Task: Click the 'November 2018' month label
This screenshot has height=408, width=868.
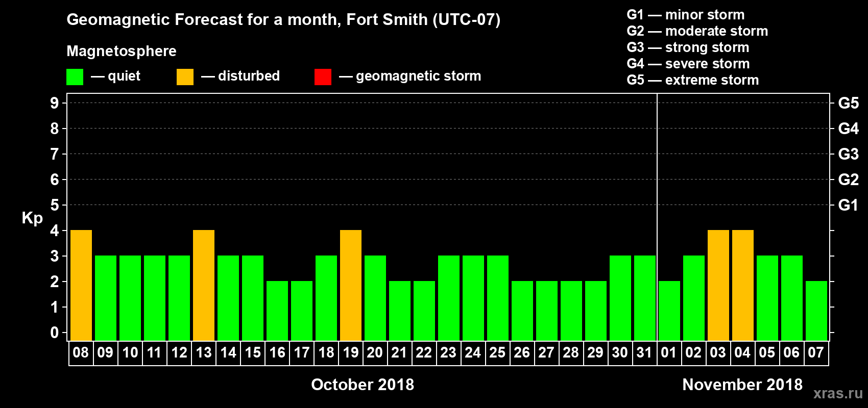Action: tap(742, 385)
